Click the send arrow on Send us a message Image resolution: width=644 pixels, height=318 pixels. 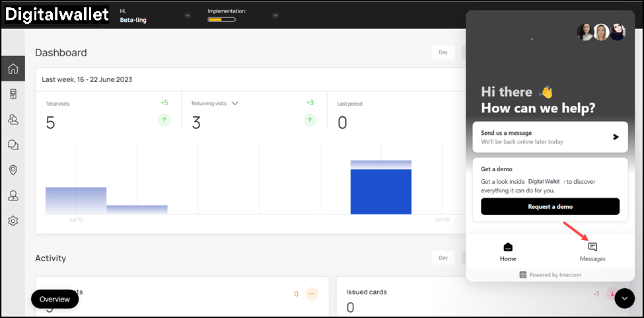click(x=616, y=137)
